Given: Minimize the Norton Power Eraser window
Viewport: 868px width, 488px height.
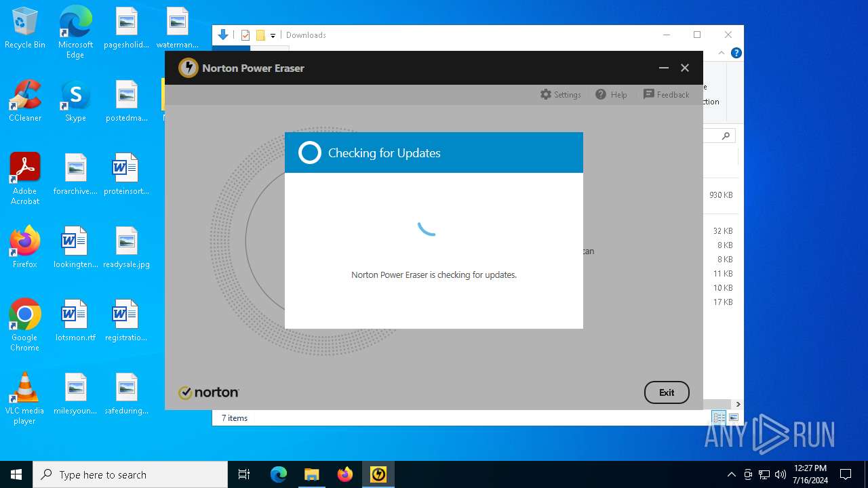Looking at the screenshot, I should pos(664,68).
